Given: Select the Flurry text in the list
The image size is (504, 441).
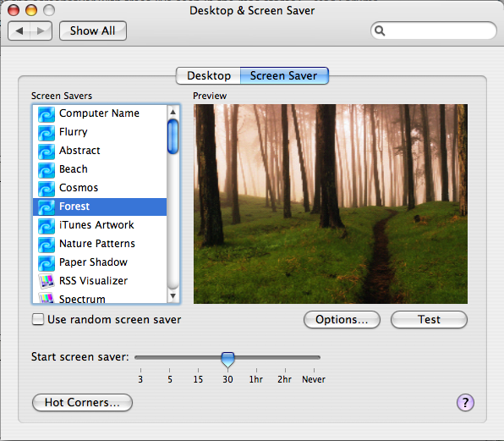Looking at the screenshot, I should point(74,132).
